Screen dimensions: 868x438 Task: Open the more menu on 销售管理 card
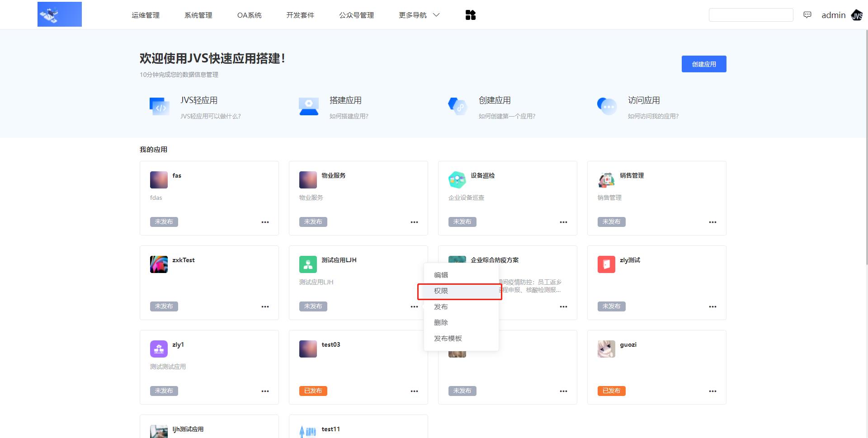click(x=713, y=222)
